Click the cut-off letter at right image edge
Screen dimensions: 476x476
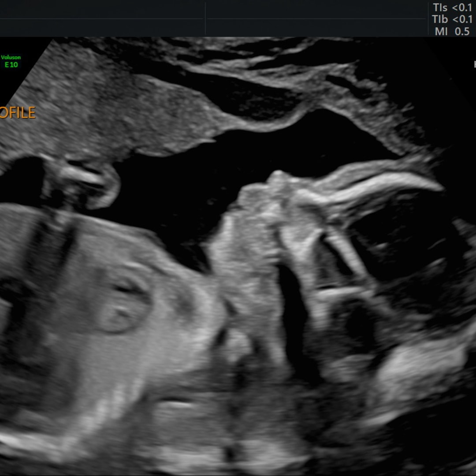pyautogui.click(x=474, y=65)
